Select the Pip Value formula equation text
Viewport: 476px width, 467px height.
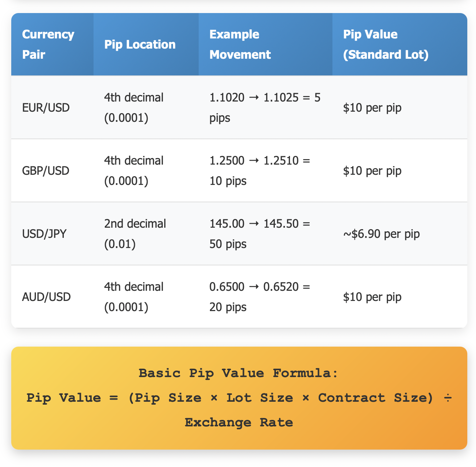click(x=239, y=410)
